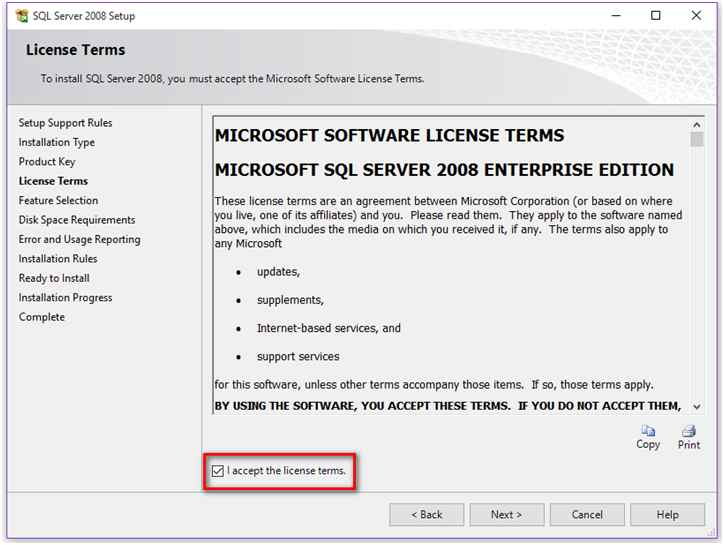Minimize the SQL Server 2008 Setup window

(x=616, y=16)
